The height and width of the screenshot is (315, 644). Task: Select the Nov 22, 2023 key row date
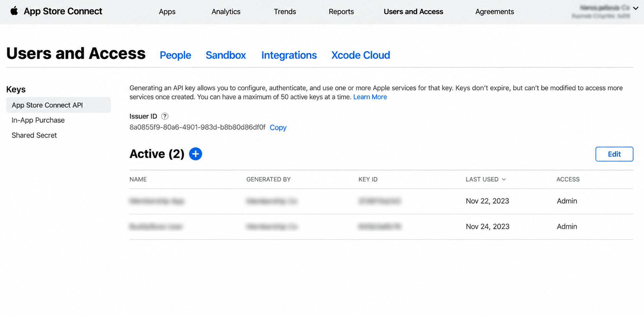[x=487, y=201]
